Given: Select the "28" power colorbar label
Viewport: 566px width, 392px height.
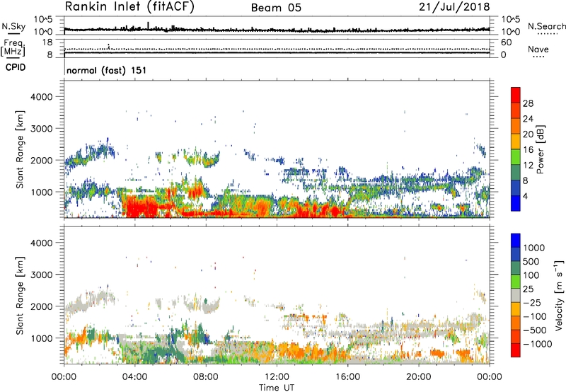Looking at the screenshot, I should [528, 103].
